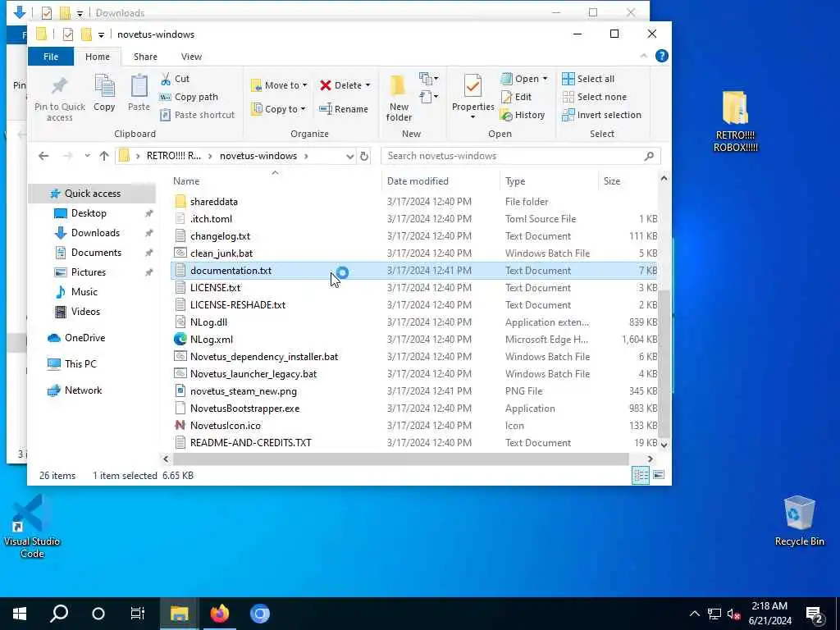Open the File tab
This screenshot has height=630, width=840.
click(50, 57)
